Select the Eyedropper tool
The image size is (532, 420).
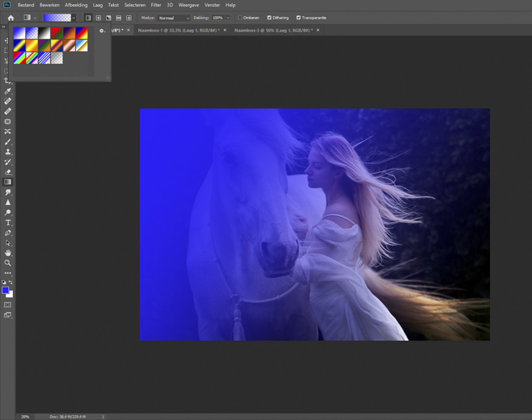7,91
